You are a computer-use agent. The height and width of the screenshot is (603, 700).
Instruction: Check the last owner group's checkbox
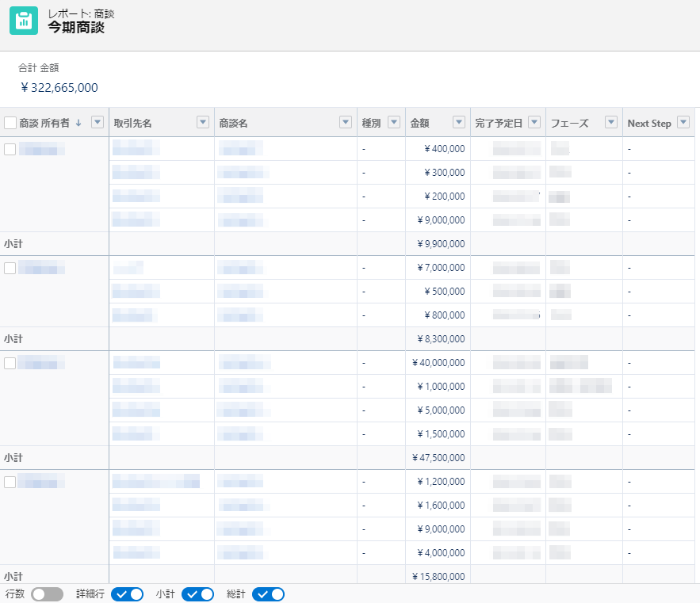tap(12, 481)
